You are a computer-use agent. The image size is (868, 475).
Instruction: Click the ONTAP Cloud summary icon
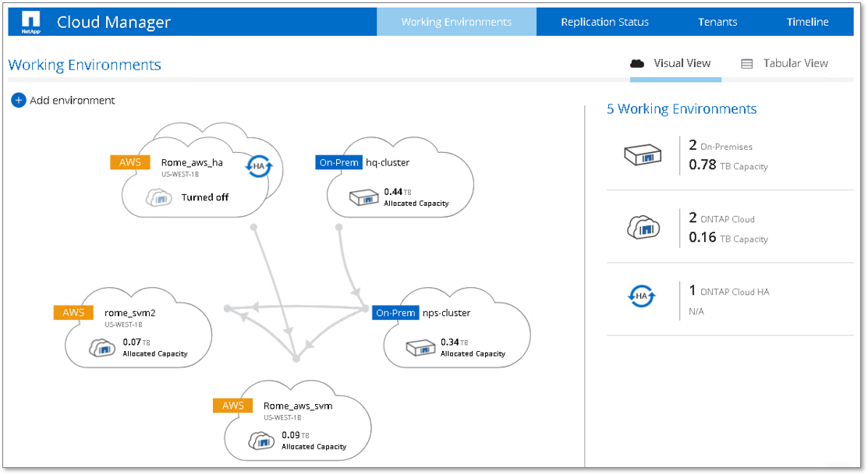643,228
